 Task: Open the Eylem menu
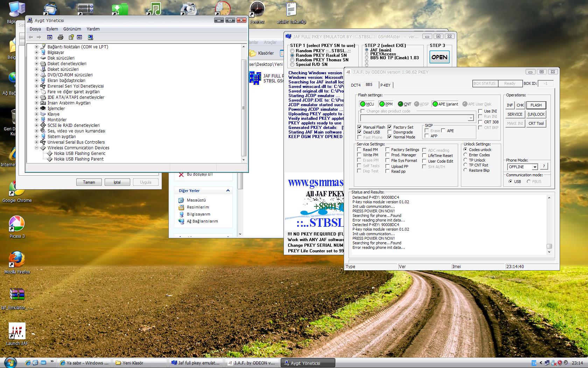(x=52, y=29)
